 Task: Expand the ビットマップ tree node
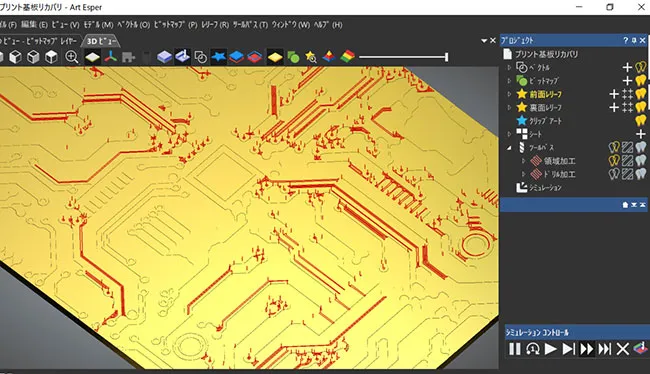click(509, 80)
